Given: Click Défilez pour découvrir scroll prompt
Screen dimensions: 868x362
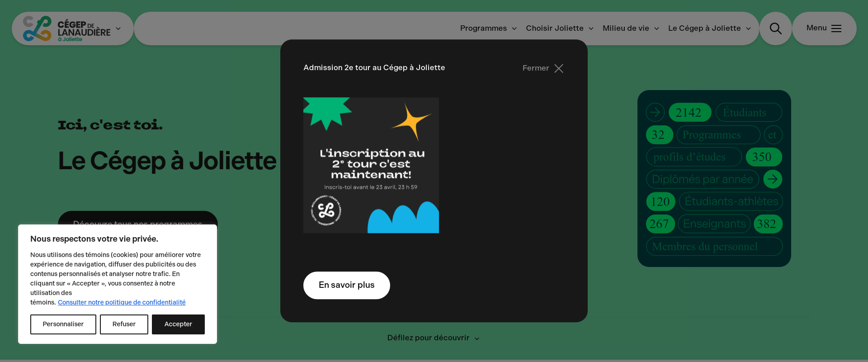Looking at the screenshot, I should pyautogui.click(x=433, y=338).
